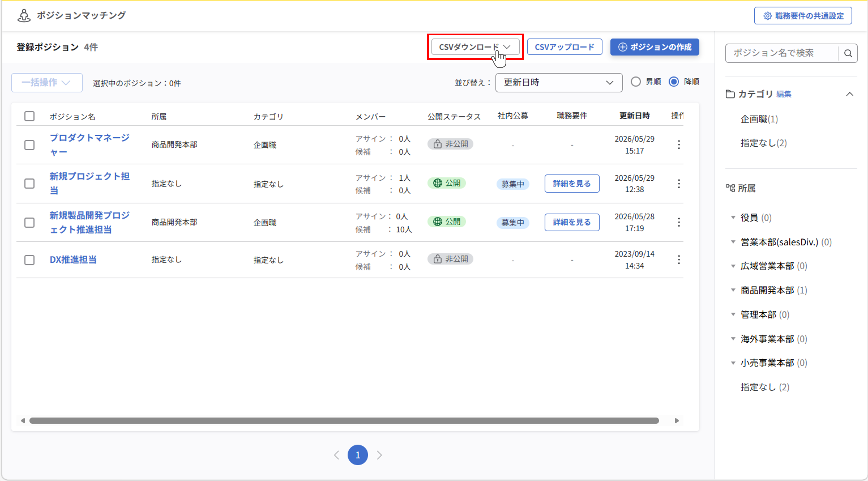Click 詳細を見る for 新規プロジェクト担当
The width and height of the screenshot is (868, 481).
click(572, 184)
